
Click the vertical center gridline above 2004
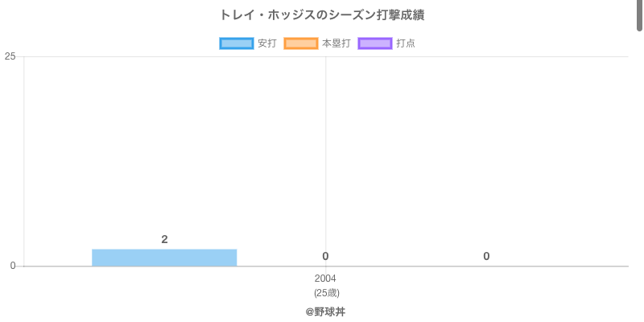(326, 145)
